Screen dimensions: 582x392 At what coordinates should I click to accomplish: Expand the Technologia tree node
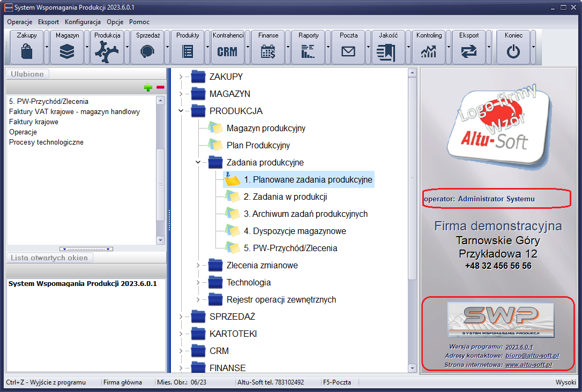point(198,282)
